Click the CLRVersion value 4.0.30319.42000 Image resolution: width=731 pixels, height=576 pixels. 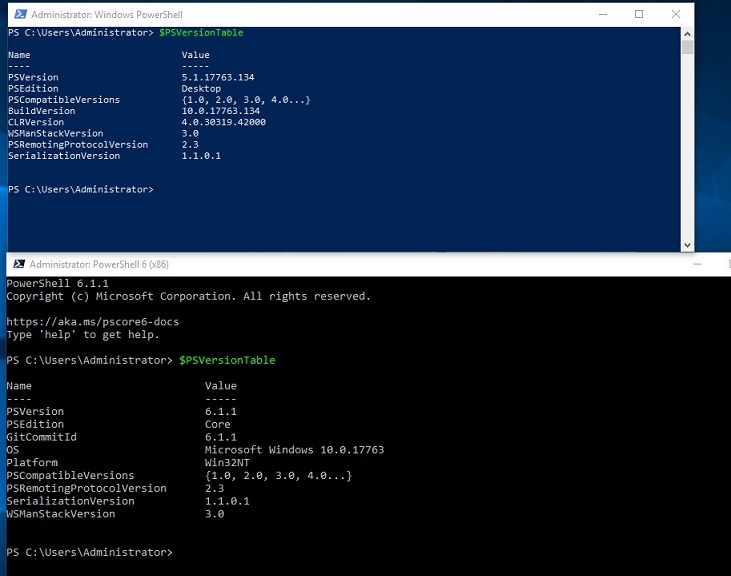click(x=223, y=122)
